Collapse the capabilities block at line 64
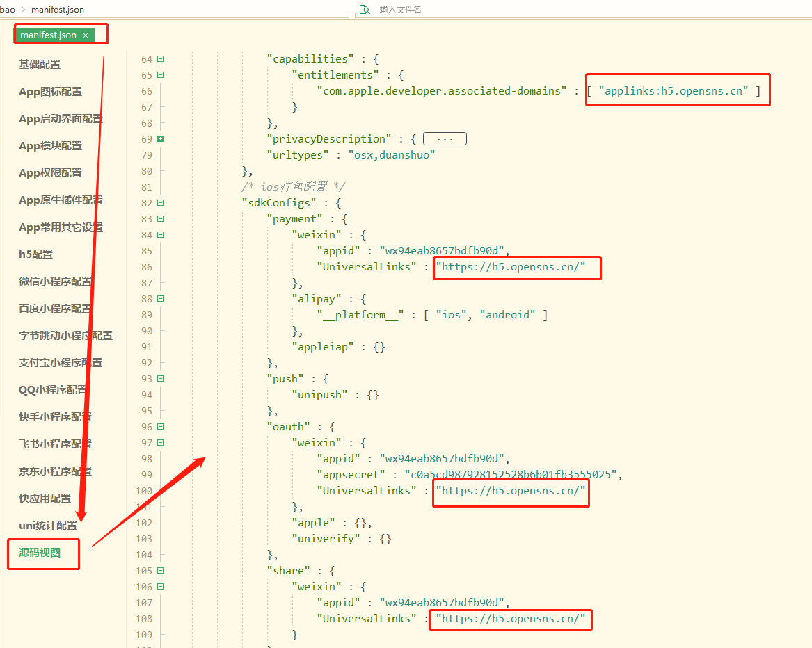Viewport: 812px width, 648px height. tap(161, 58)
